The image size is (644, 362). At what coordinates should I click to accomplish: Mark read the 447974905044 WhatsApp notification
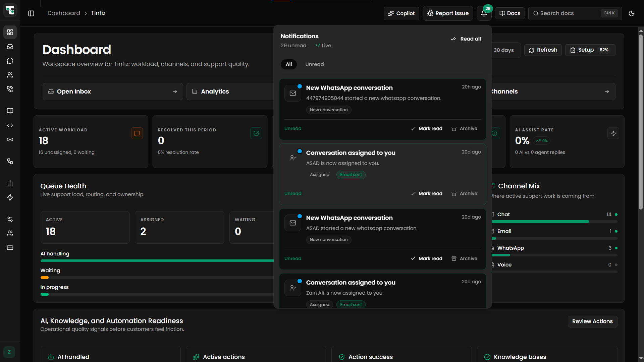click(x=427, y=129)
